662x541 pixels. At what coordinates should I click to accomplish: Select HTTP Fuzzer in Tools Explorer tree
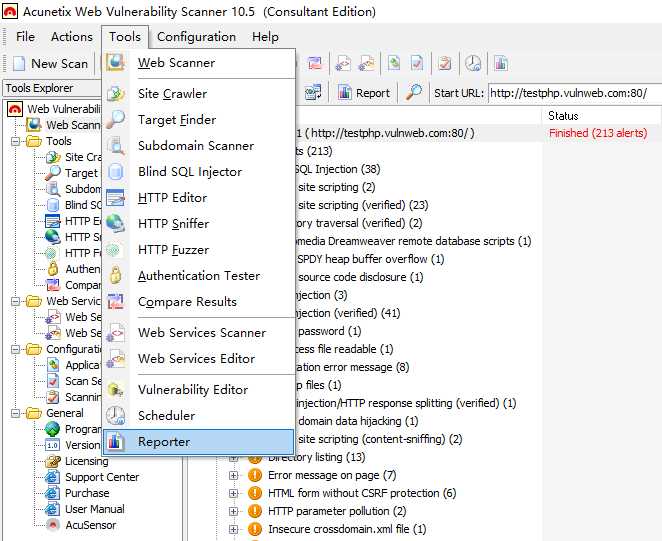click(73, 253)
